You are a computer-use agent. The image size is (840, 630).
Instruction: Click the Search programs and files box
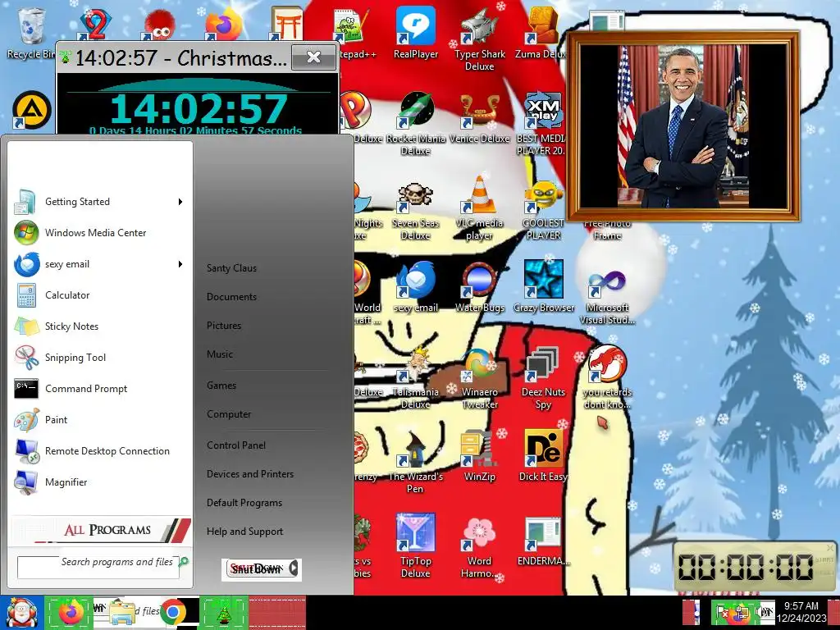pyautogui.click(x=98, y=568)
